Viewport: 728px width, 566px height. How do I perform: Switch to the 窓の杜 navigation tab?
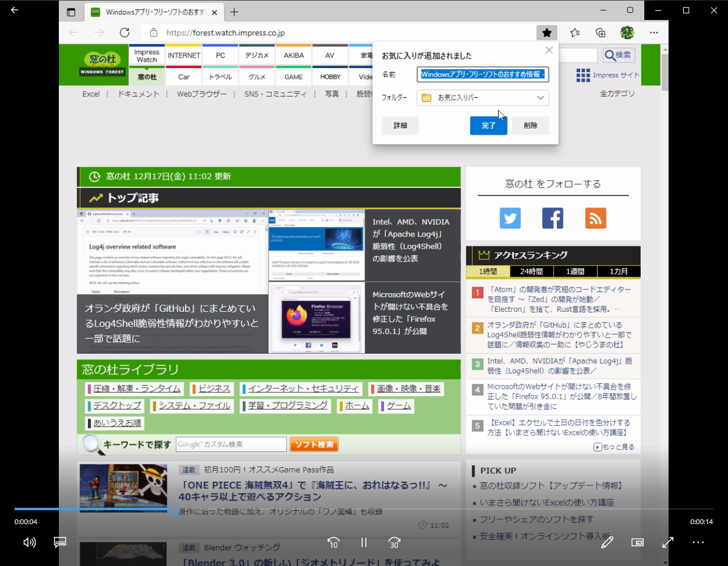click(x=146, y=76)
